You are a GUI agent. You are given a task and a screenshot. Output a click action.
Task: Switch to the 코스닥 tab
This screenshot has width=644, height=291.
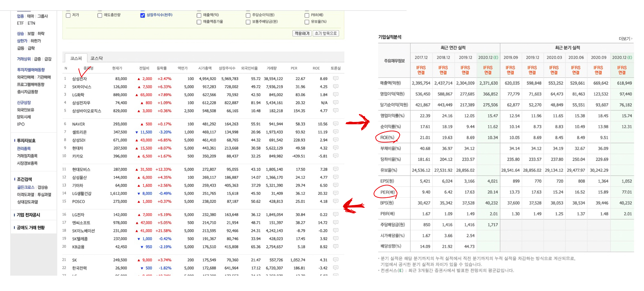97,58
